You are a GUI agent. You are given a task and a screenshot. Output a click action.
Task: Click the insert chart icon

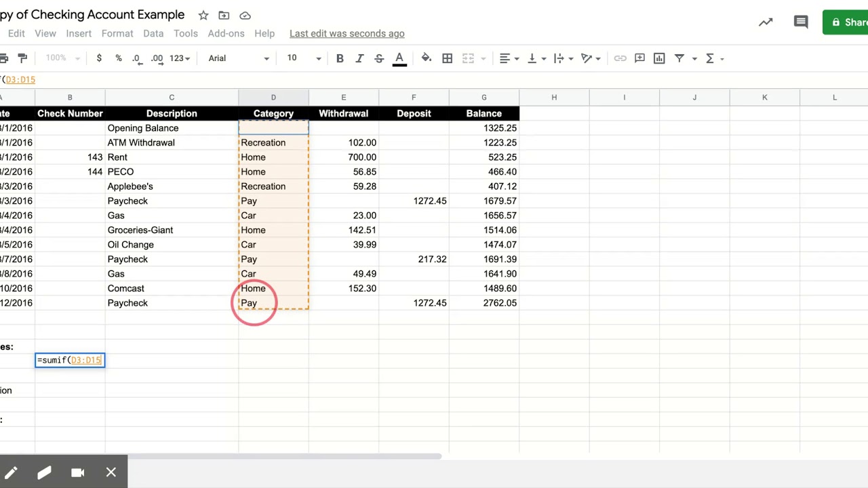659,58
